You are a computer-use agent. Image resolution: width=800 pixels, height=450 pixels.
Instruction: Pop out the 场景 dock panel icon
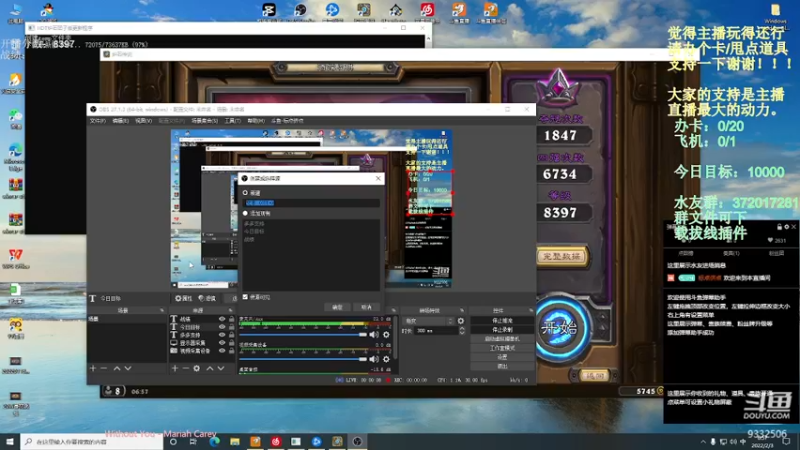(162, 310)
